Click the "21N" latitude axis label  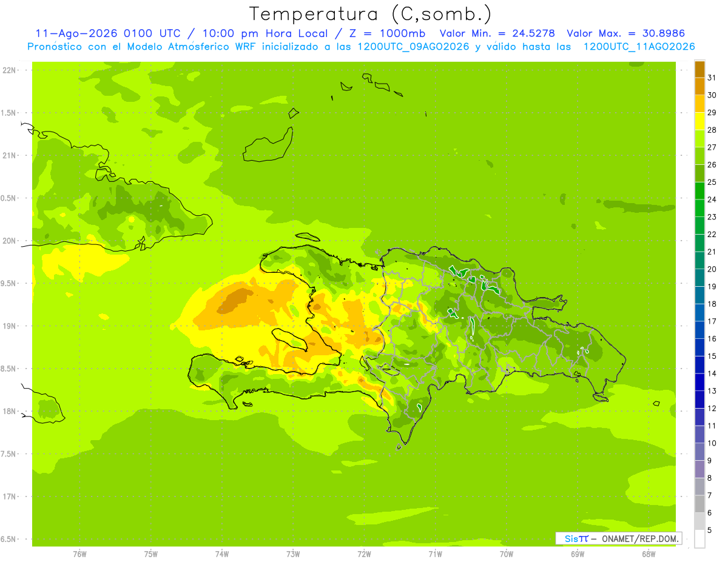coord(8,155)
